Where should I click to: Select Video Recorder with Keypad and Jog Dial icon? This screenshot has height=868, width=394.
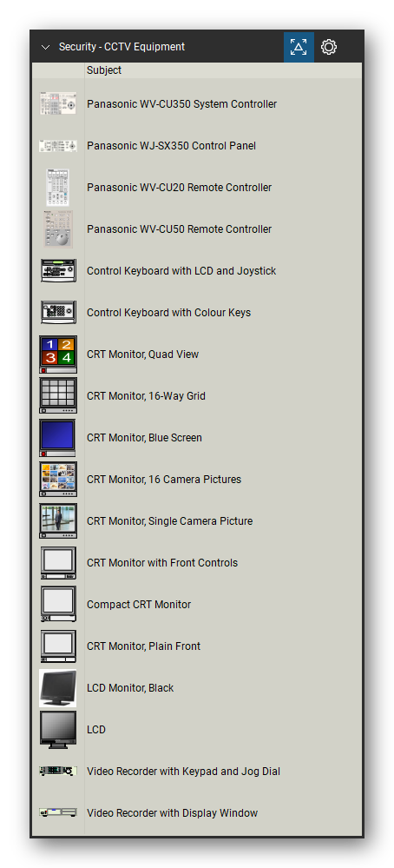point(58,772)
